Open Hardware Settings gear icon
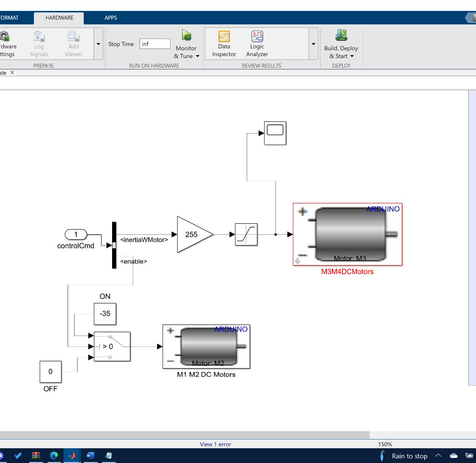This screenshot has height=463, width=476. pos(4,36)
